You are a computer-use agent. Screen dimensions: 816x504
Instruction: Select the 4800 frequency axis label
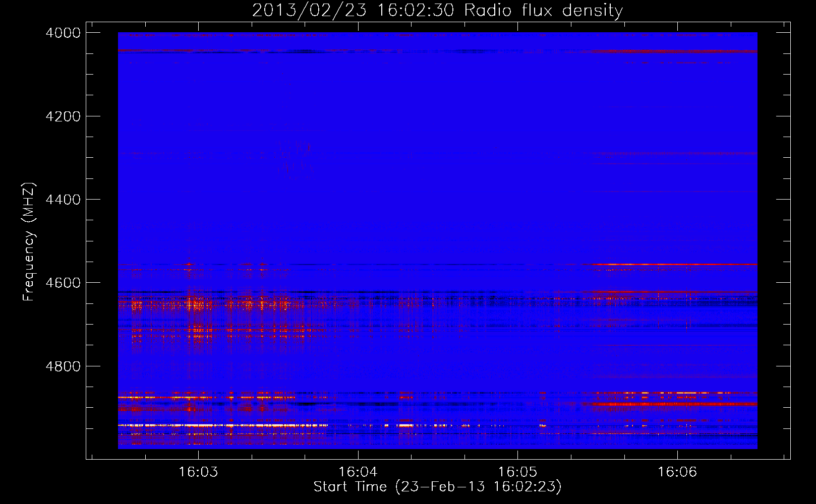[63, 366]
